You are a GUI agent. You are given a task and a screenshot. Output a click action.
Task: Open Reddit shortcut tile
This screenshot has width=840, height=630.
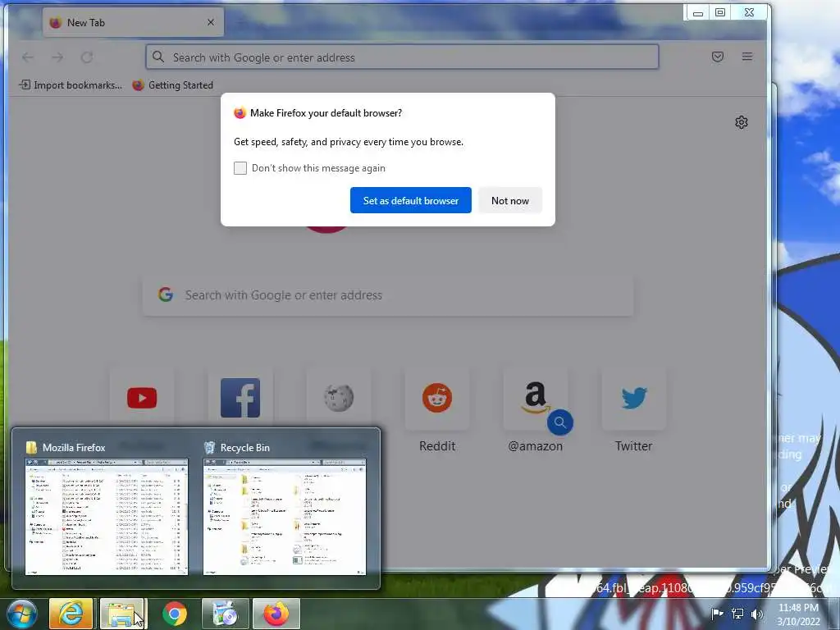(x=437, y=398)
